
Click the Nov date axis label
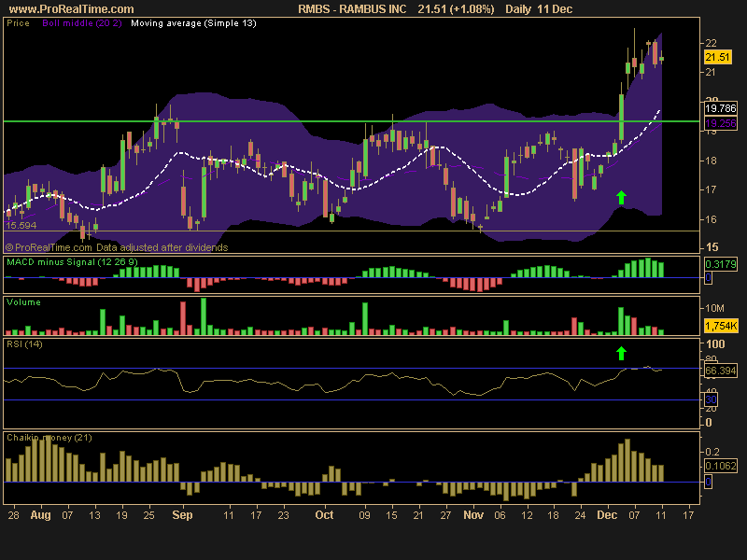(473, 515)
